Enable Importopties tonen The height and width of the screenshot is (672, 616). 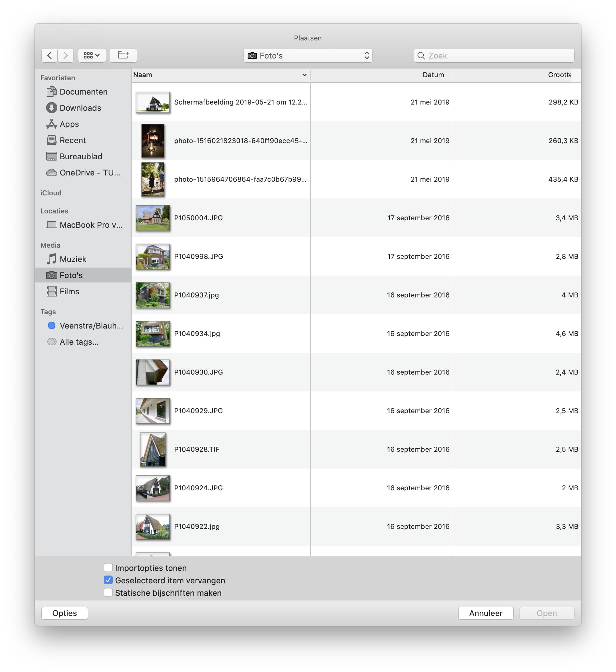[108, 568]
